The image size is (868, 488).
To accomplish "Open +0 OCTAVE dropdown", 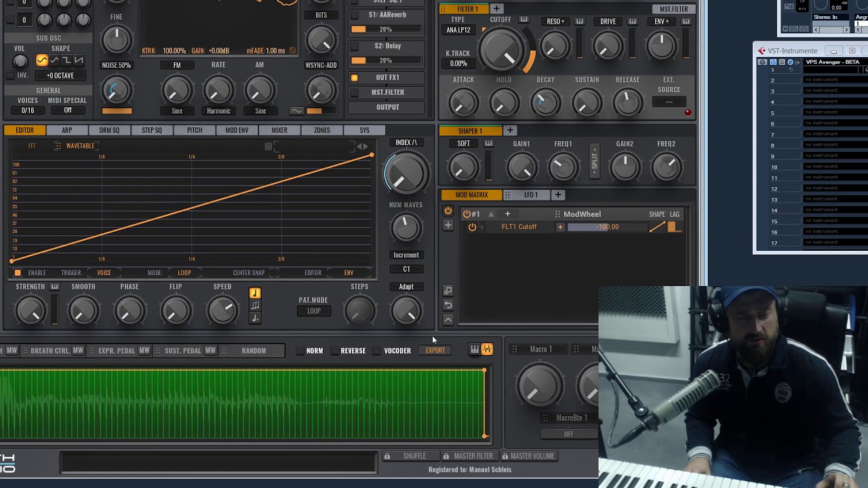I will click(x=60, y=76).
